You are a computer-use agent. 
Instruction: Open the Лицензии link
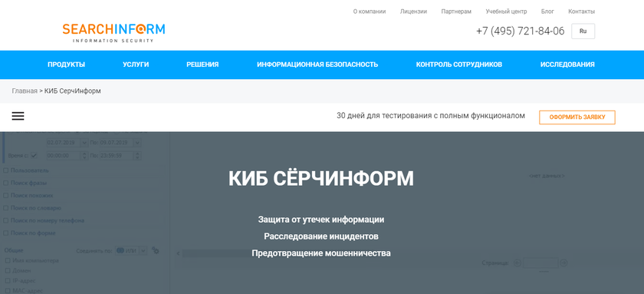(x=413, y=12)
